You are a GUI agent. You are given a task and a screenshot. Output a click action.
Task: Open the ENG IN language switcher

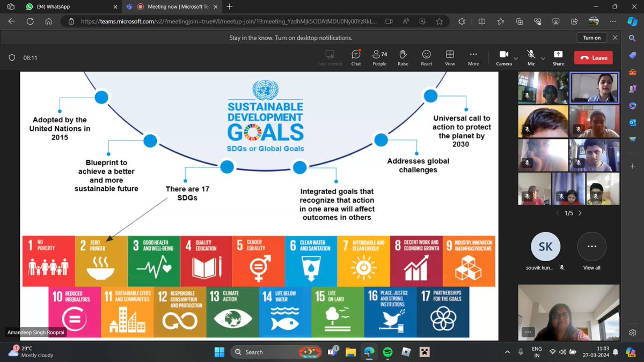[x=537, y=352]
